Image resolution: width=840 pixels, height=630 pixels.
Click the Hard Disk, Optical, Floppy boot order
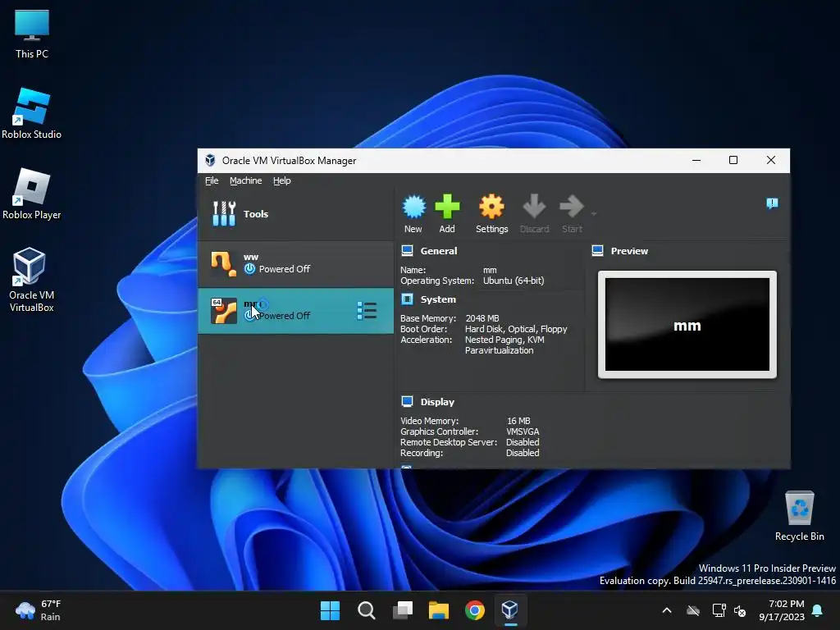(516, 329)
